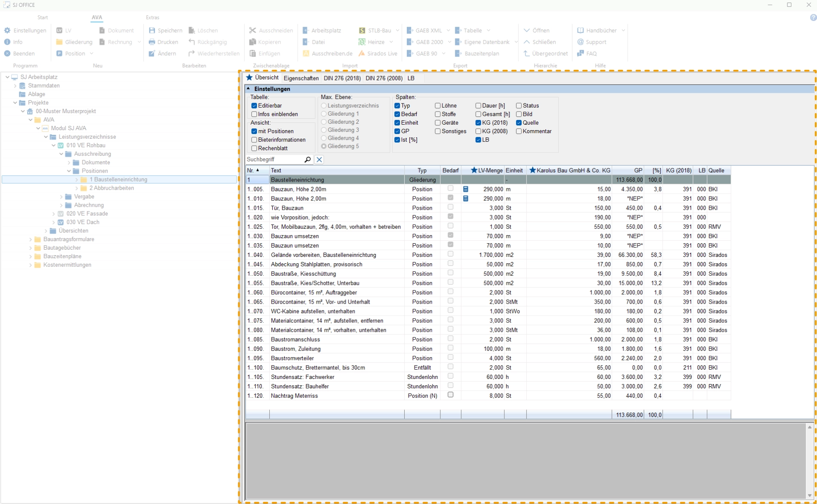Switch to the DIN 276 (2018) tab
Image resolution: width=817 pixels, height=504 pixels.
pos(342,78)
